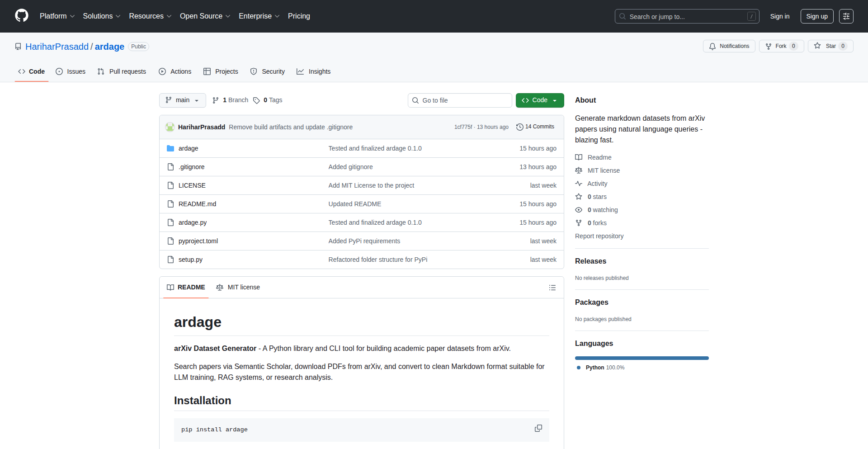Click the Activity pulse icon

(x=579, y=184)
